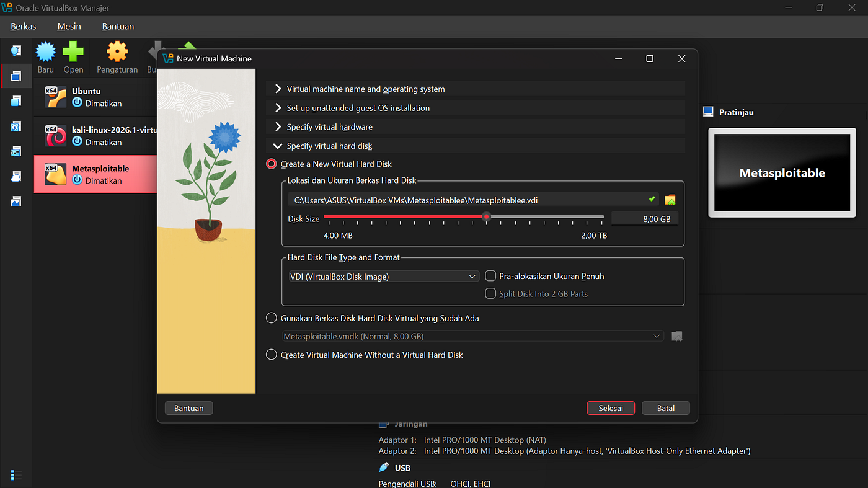Click the "Adaptor 2:" host-only adapter row
The height and width of the screenshot is (488, 868).
pos(565,451)
